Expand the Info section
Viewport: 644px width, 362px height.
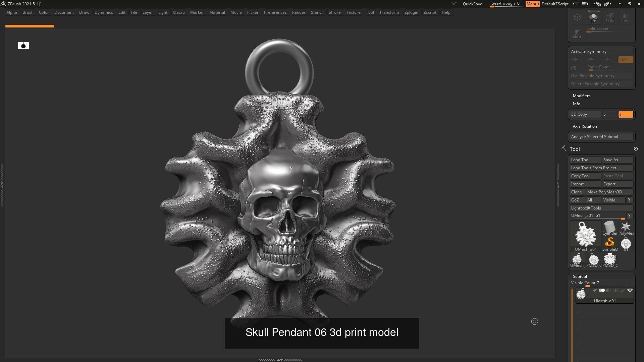pos(577,104)
